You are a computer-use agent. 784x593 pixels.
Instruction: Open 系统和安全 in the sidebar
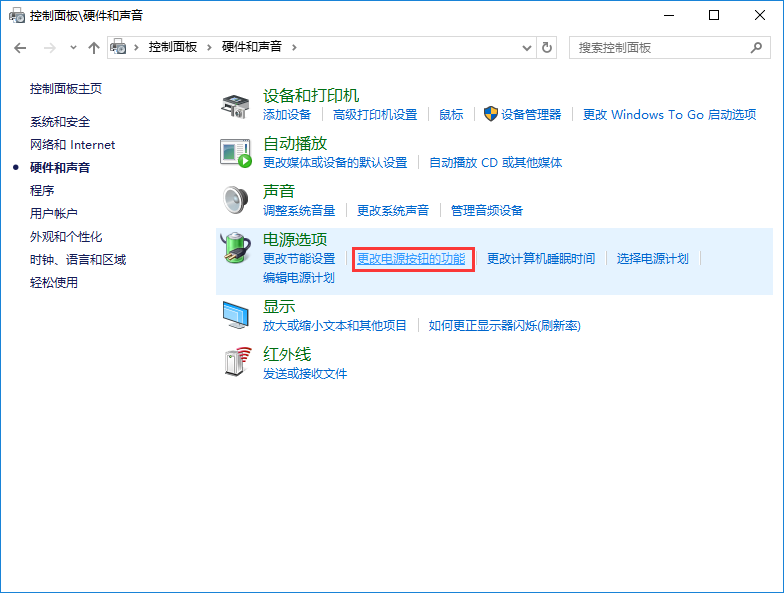[60, 122]
